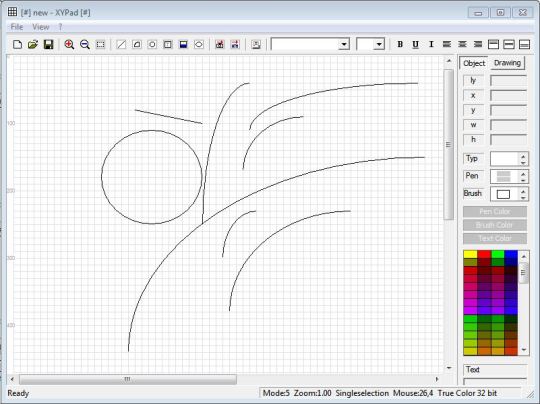
Task: Click the Pen Color button
Action: pyautogui.click(x=495, y=211)
